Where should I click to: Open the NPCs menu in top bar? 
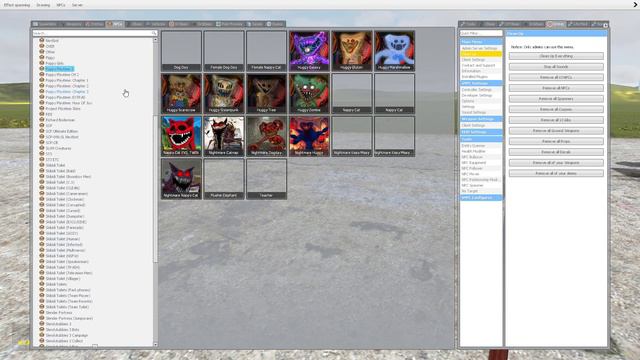pyautogui.click(x=61, y=5)
